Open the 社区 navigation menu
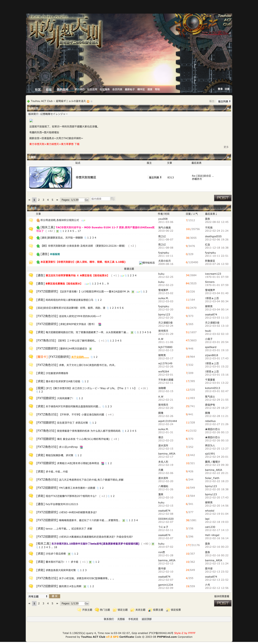Viewport: 258px width, 644px height. pyautogui.click(x=38, y=90)
